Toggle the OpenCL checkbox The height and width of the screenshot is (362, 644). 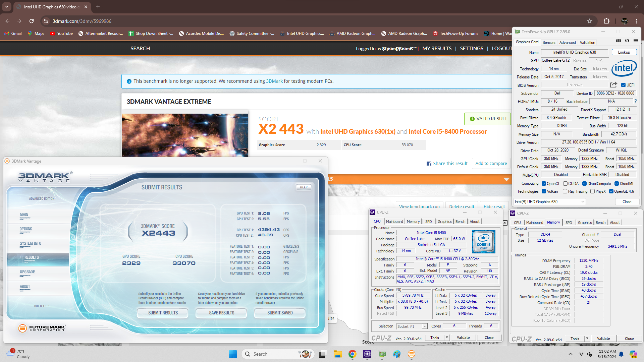point(544,184)
